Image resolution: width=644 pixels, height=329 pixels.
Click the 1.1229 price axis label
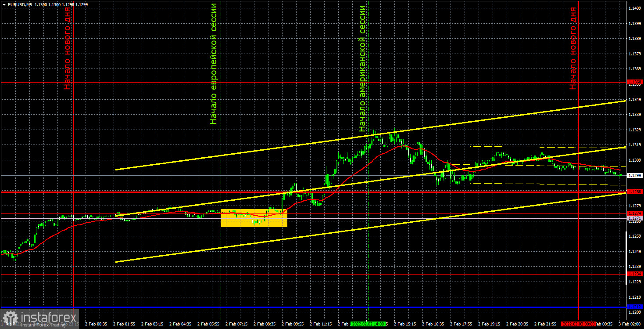point(634,282)
